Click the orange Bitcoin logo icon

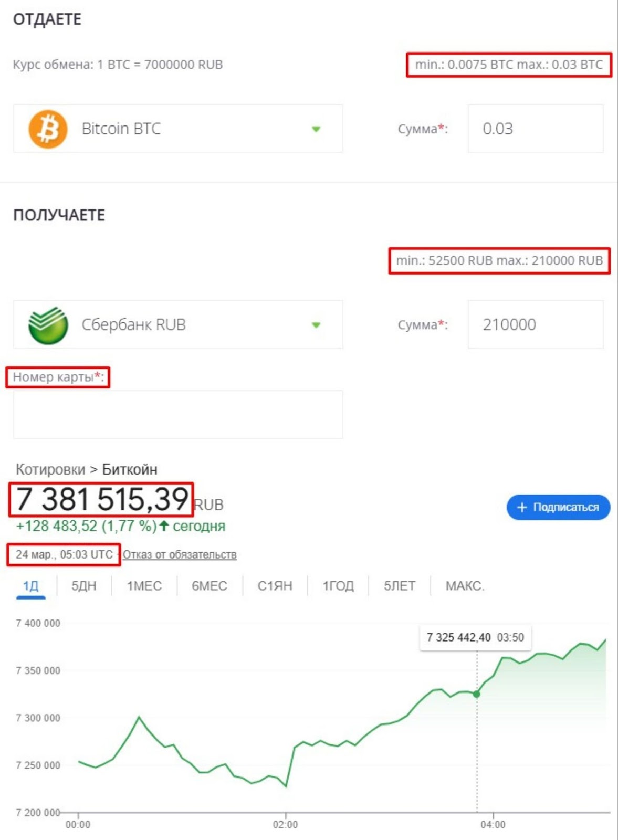pos(48,129)
